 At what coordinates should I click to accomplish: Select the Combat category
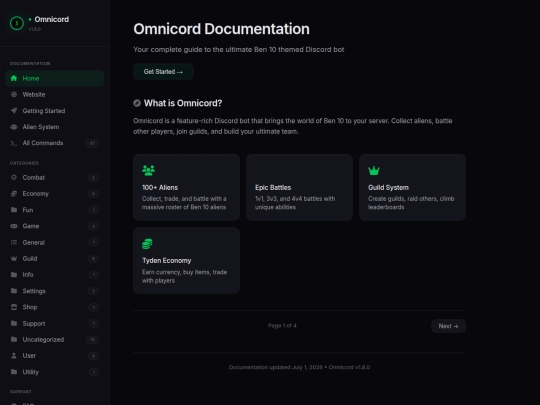(54, 177)
